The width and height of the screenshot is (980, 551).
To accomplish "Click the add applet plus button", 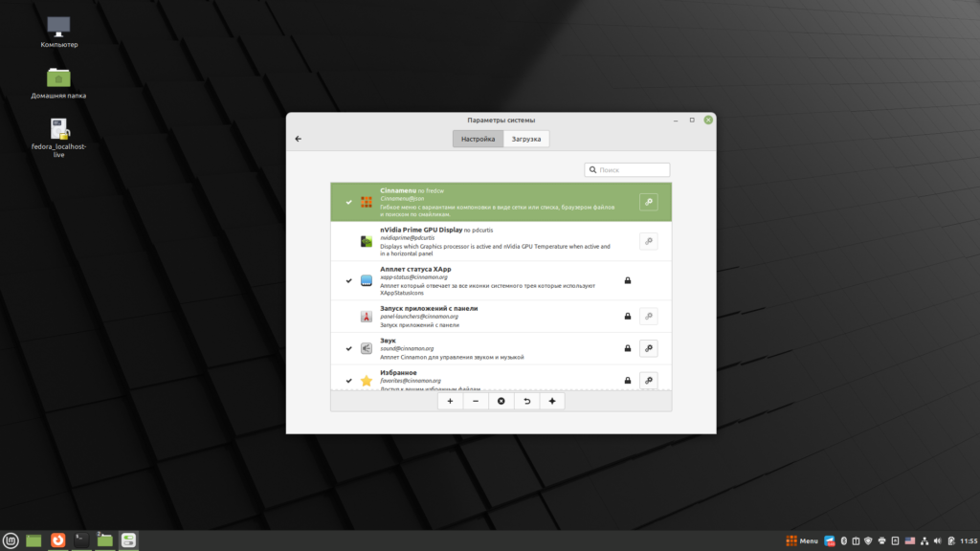I will point(450,401).
